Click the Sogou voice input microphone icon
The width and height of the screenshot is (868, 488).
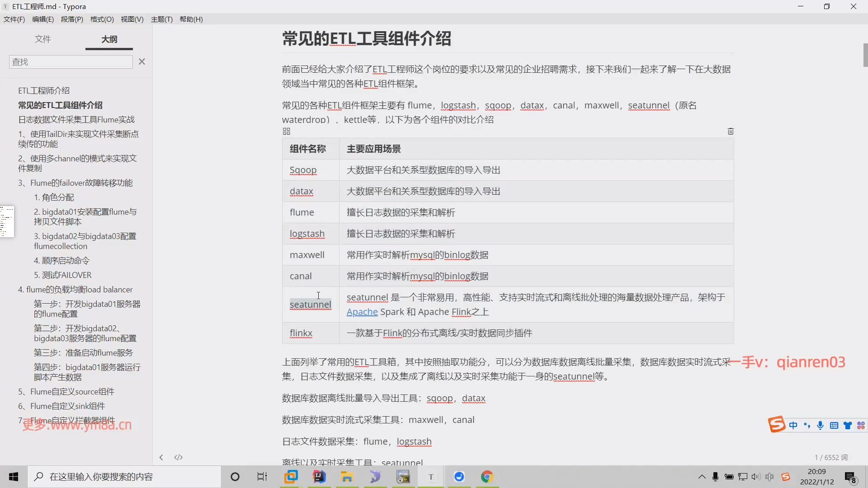[821, 425]
